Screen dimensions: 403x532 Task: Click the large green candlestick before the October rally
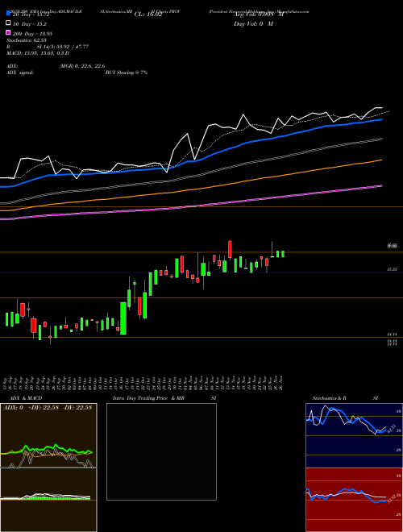[123, 318]
